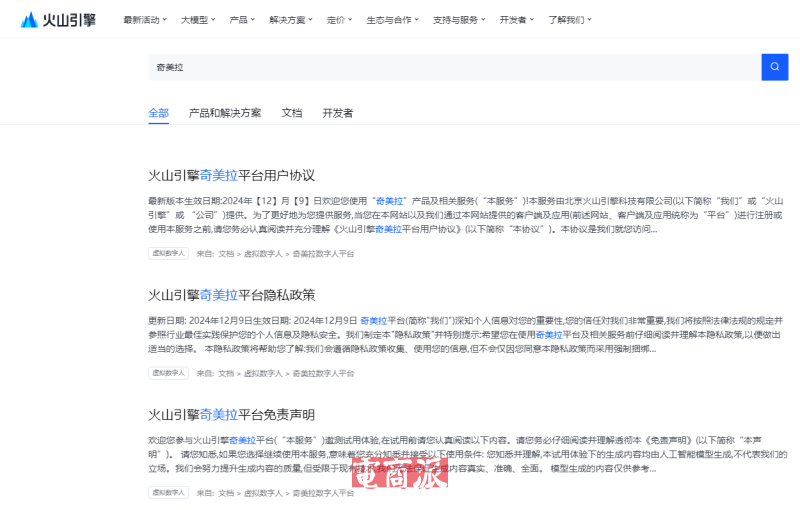Screen dimensions: 800x510
Task: Open the 了解我们 dropdown menu
Action: pyautogui.click(x=570, y=20)
